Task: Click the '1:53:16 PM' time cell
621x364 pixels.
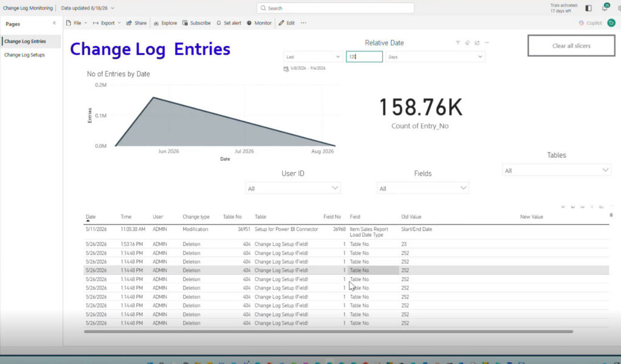Action: pos(132,244)
